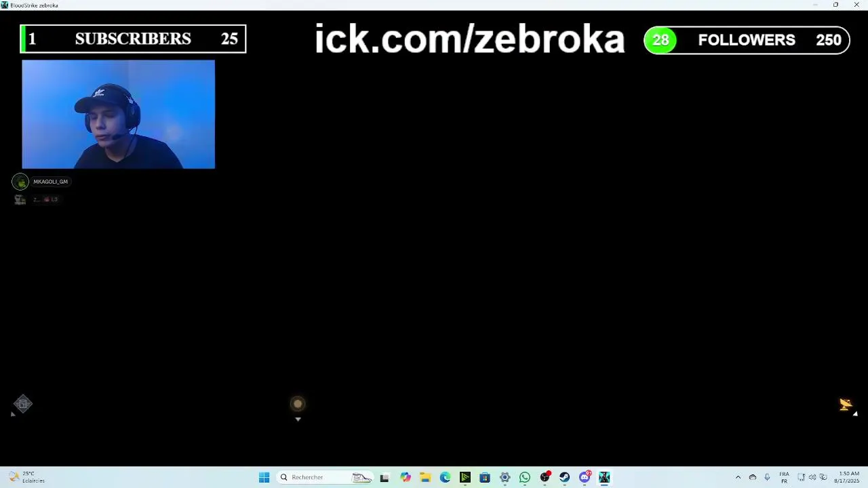
Task: Open the 1:50 AM clock and calendar
Action: (848, 477)
